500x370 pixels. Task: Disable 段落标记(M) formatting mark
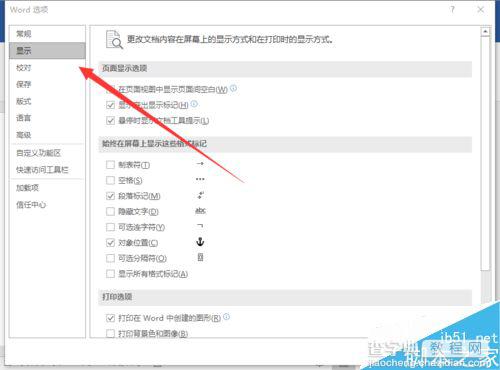110,196
